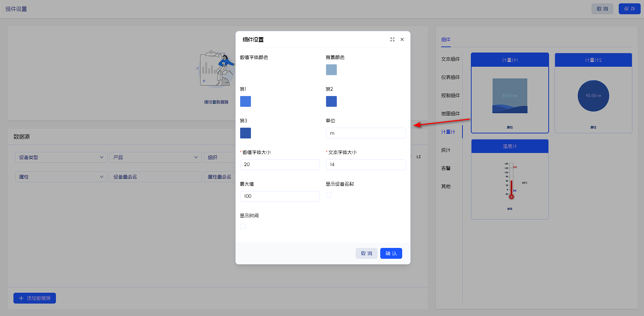Enable the 显示设备名称 checkbox

point(329,195)
